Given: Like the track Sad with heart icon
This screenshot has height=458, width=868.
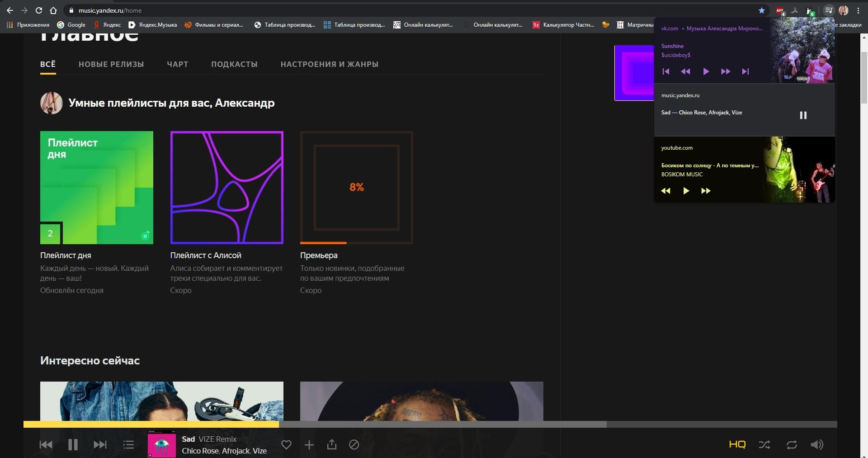Looking at the screenshot, I should 286,445.
